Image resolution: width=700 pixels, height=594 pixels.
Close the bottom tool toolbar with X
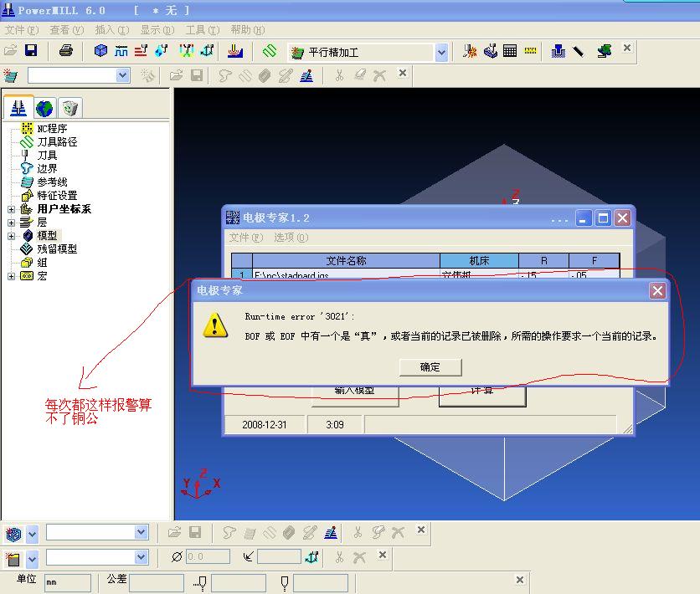pyautogui.click(x=382, y=555)
